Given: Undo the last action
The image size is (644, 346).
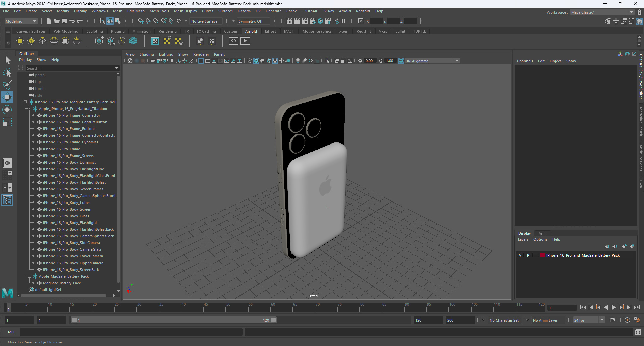Looking at the screenshot, I should (72, 21).
